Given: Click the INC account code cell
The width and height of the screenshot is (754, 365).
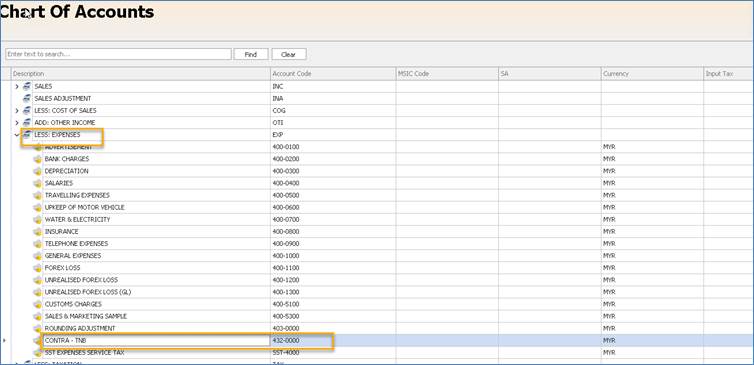Looking at the screenshot, I should point(277,87).
